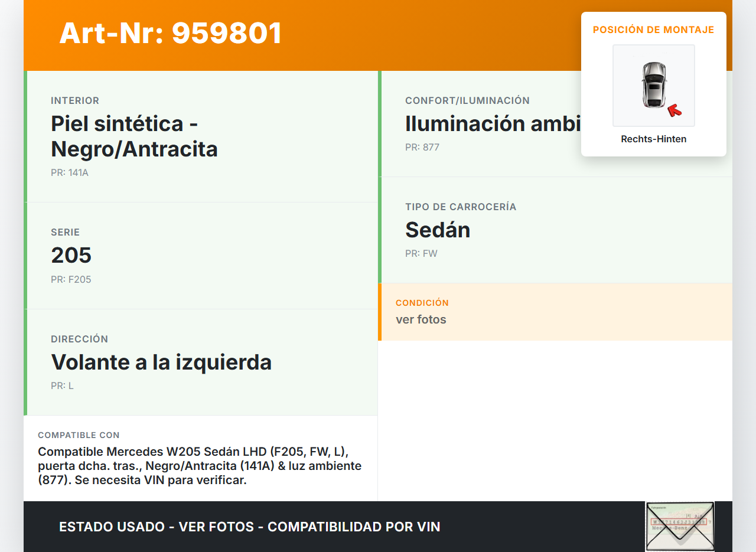Click PR: L under Dirección

coord(62,386)
